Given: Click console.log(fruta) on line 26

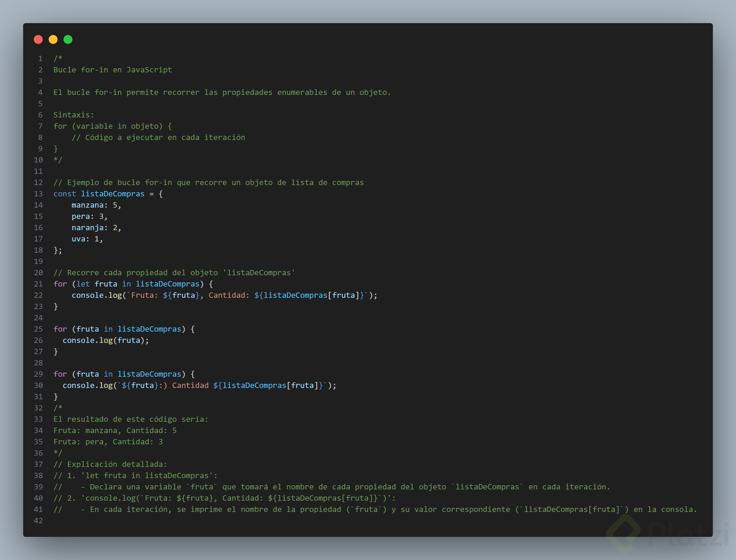Looking at the screenshot, I should click(105, 340).
